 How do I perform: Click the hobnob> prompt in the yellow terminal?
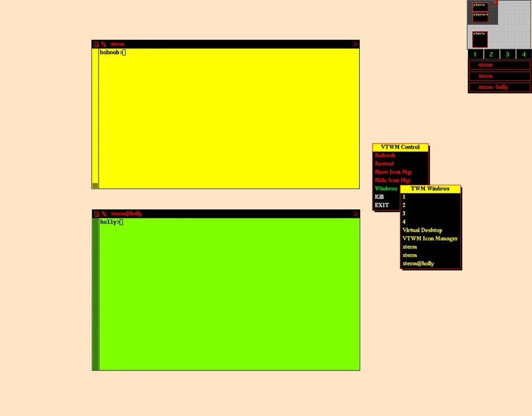click(x=111, y=52)
